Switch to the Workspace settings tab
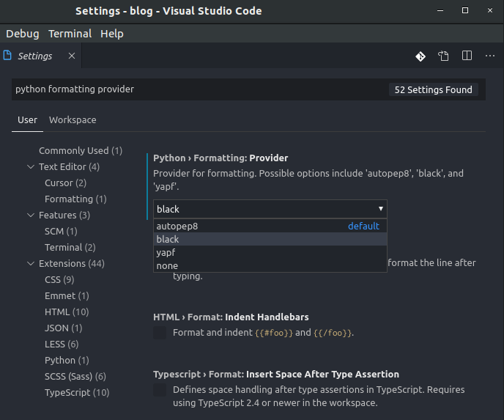504x420 pixels. (73, 120)
